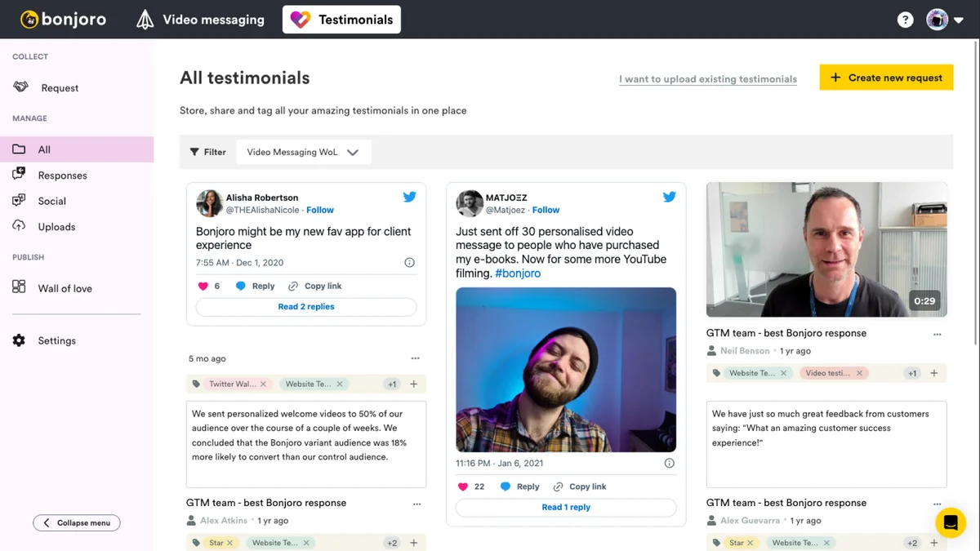
Task: Show the hidden +1 tags on first card
Action: coord(392,384)
